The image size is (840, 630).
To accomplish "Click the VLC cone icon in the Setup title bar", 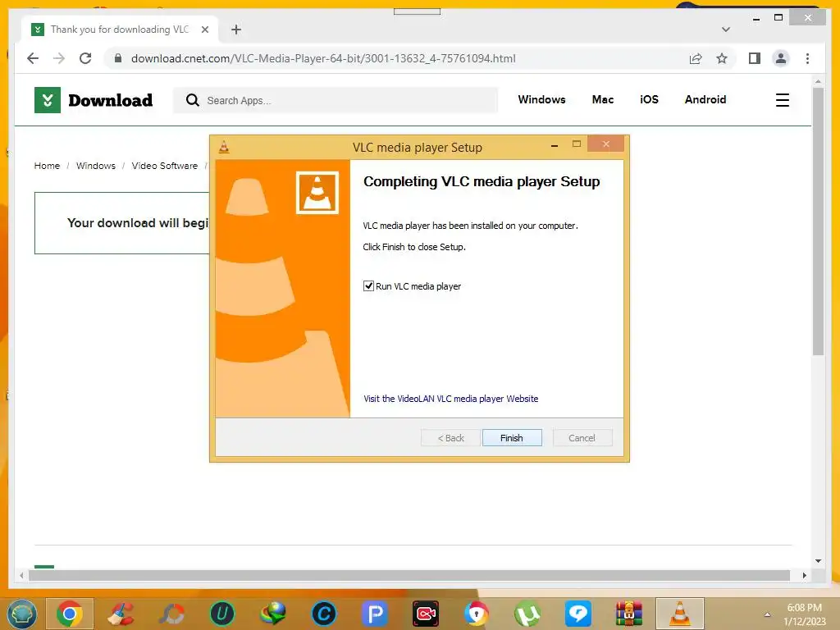I will [x=224, y=147].
